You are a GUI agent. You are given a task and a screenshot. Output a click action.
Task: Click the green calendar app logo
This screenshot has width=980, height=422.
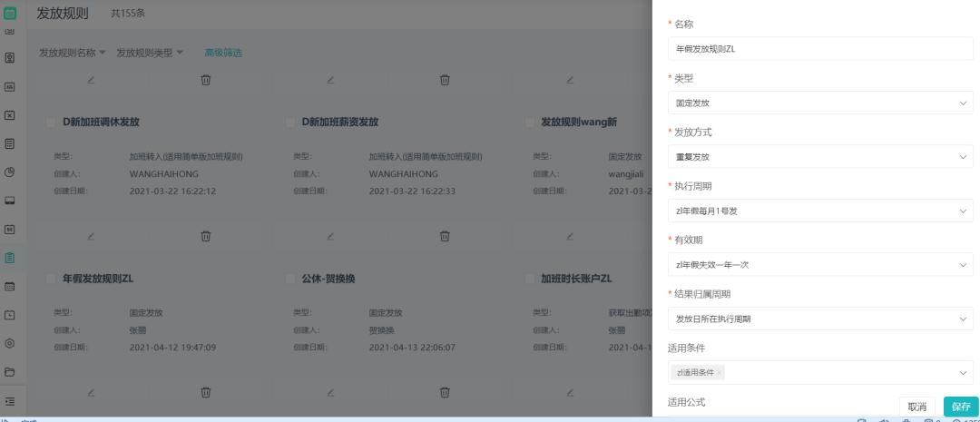(x=10, y=13)
